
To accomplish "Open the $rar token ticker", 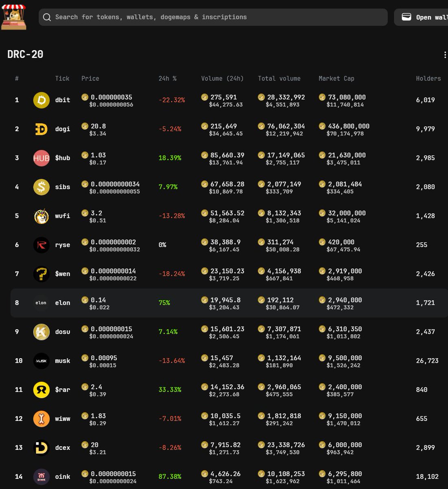I will [x=63, y=390].
